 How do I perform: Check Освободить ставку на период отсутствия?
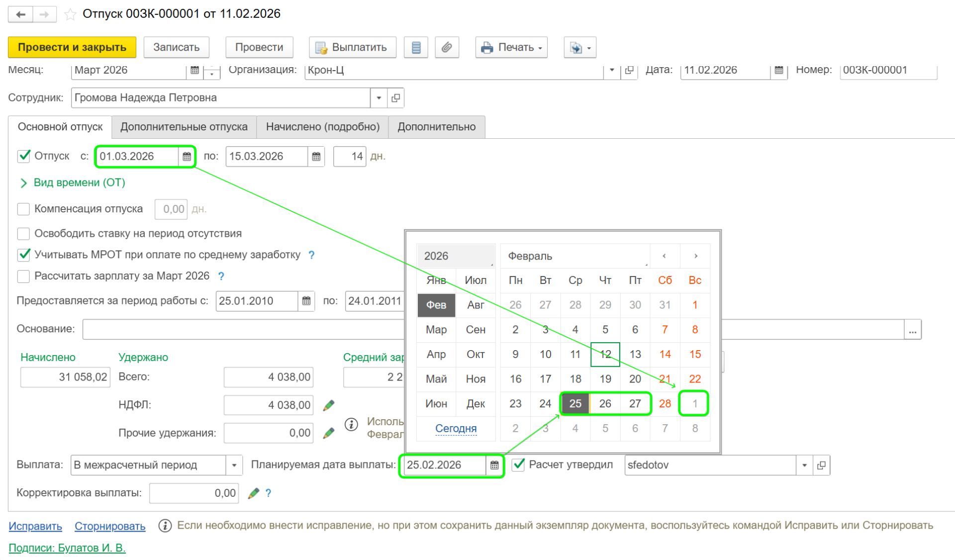[x=23, y=234]
